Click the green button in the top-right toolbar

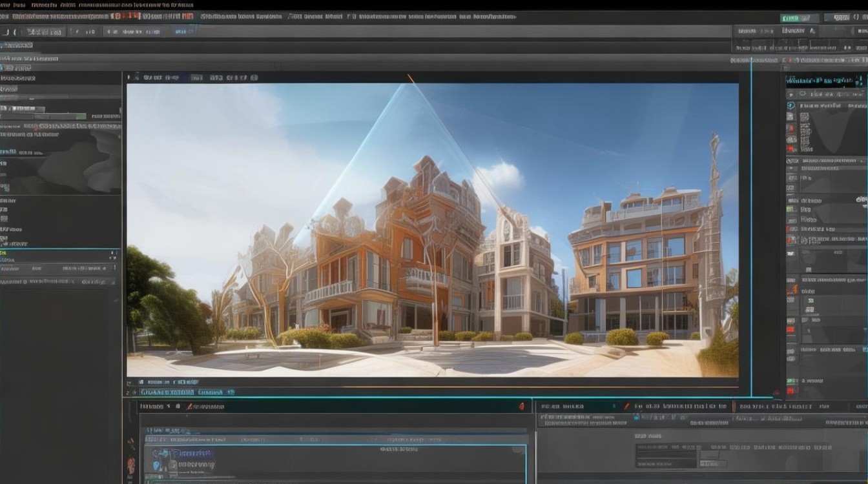800,18
